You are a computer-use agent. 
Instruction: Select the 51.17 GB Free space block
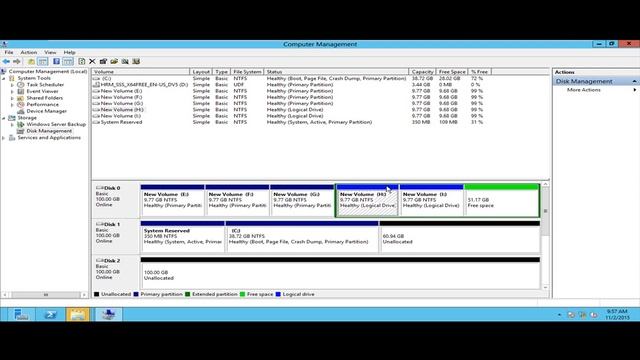coord(502,200)
